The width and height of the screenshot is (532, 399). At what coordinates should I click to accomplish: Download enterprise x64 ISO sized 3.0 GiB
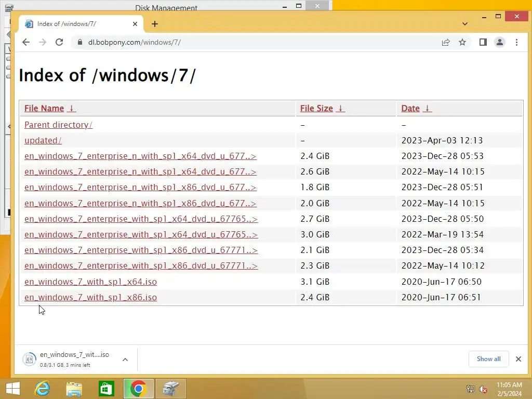[141, 234]
